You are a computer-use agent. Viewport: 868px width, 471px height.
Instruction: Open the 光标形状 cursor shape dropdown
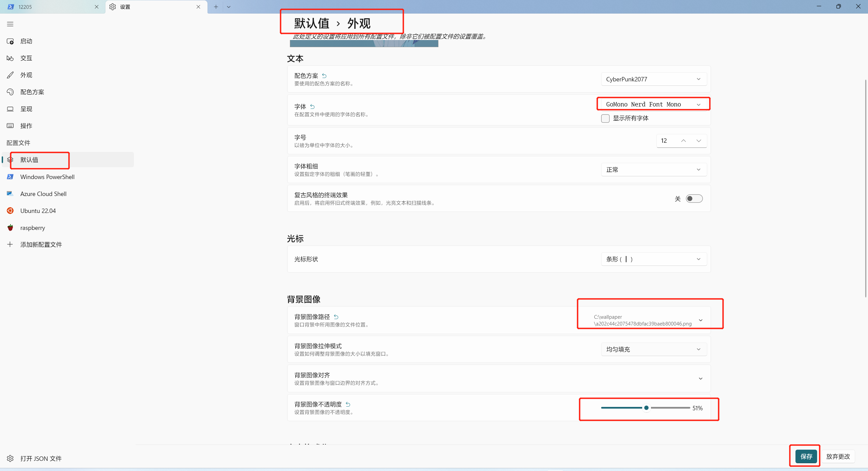pyautogui.click(x=653, y=259)
